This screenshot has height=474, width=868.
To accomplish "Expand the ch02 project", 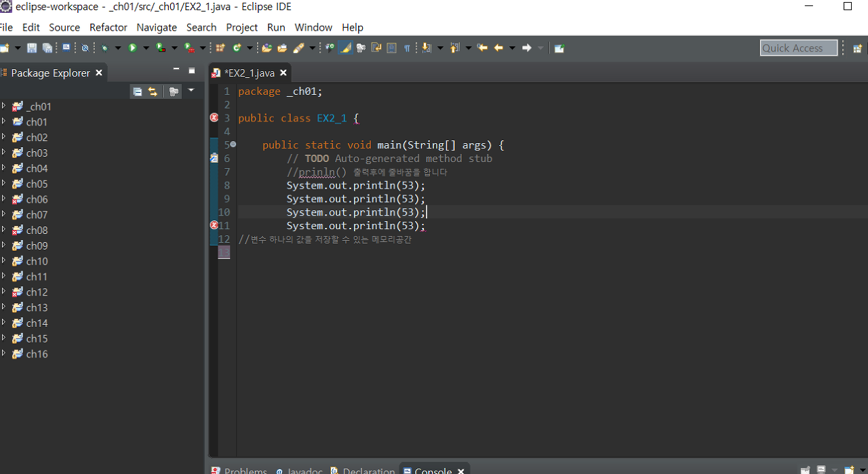I will [3, 137].
